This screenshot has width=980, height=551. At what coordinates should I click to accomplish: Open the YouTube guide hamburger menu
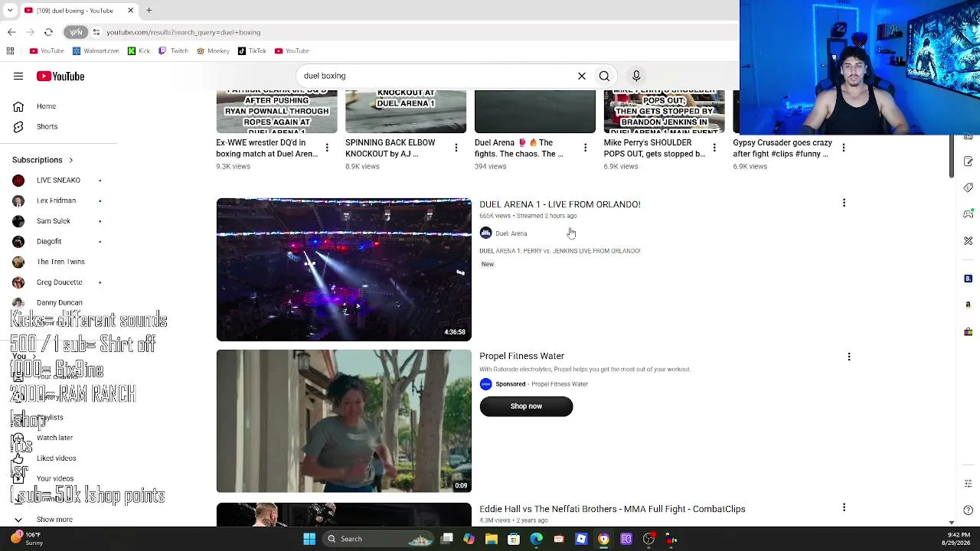(18, 76)
